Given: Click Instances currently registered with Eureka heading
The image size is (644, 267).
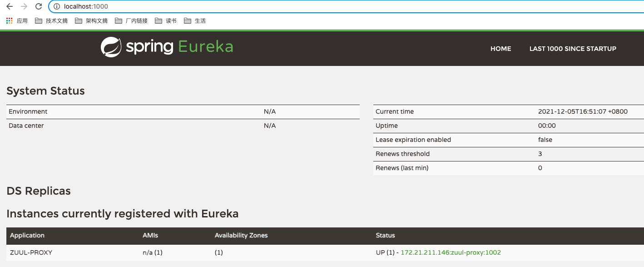Looking at the screenshot, I should pyautogui.click(x=123, y=214).
